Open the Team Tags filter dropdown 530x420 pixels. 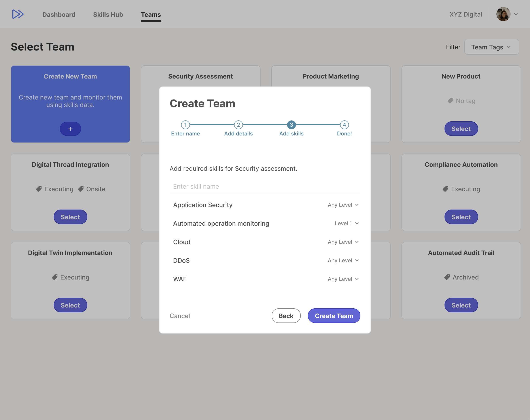click(x=491, y=47)
